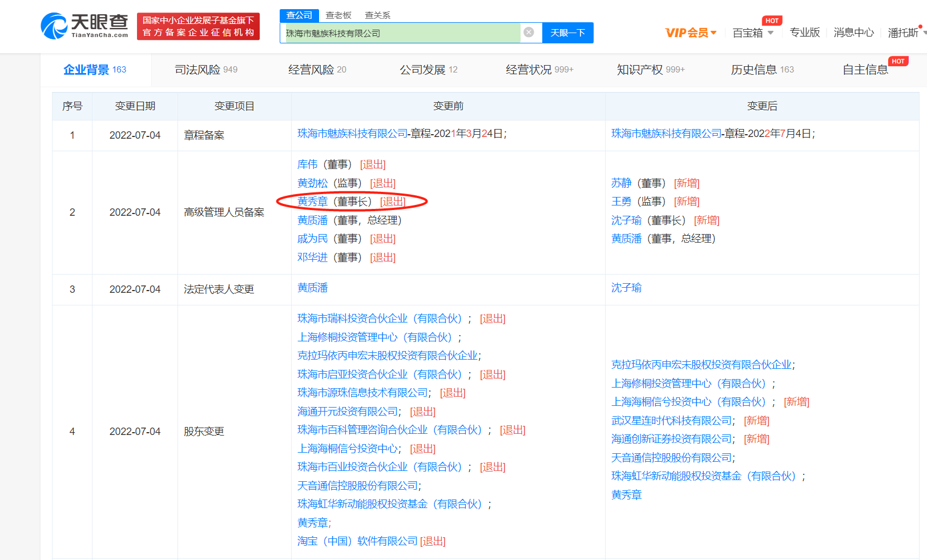Open 邓华进 director profile link
This screenshot has height=560, width=927.
[312, 257]
